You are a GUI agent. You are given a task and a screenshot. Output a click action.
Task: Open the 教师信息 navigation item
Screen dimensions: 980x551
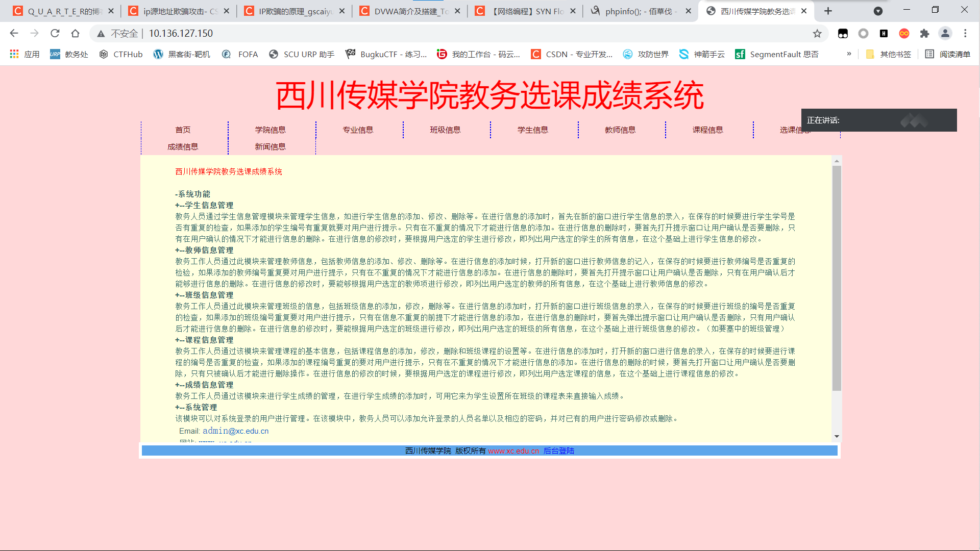click(x=620, y=130)
